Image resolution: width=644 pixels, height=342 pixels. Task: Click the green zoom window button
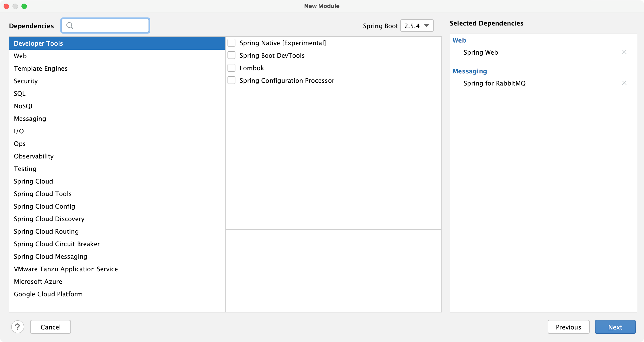[24, 6]
